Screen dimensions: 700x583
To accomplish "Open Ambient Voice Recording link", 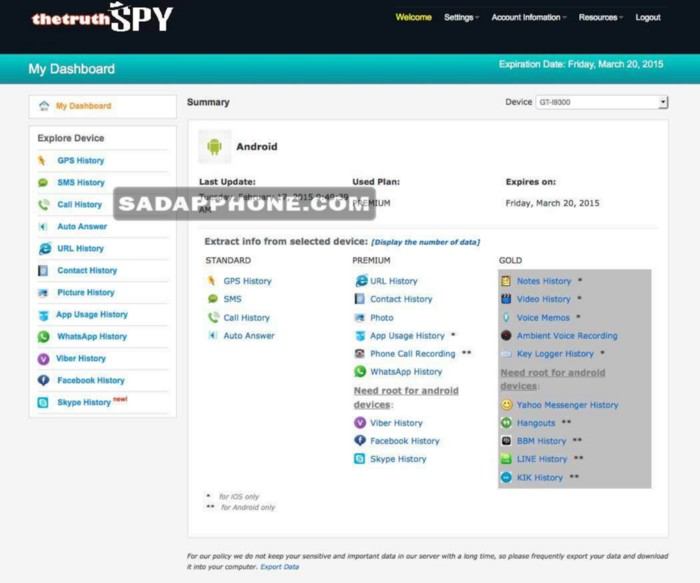I will point(567,335).
